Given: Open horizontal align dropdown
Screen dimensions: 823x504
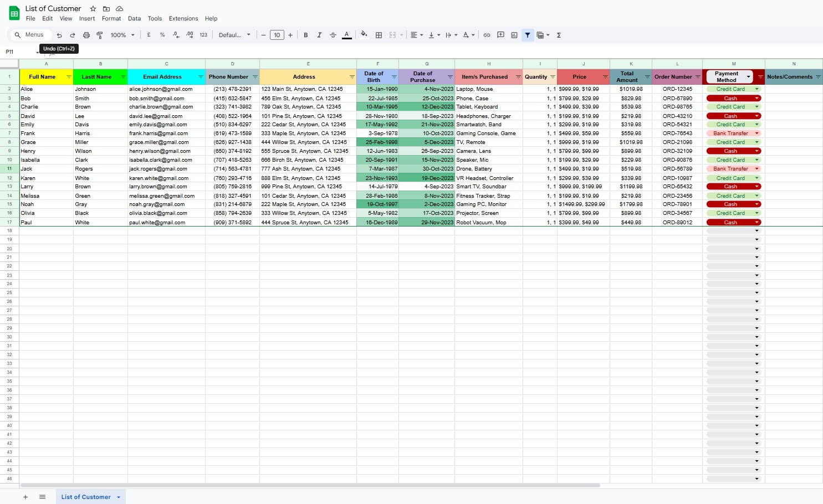Looking at the screenshot, I should click(417, 35).
